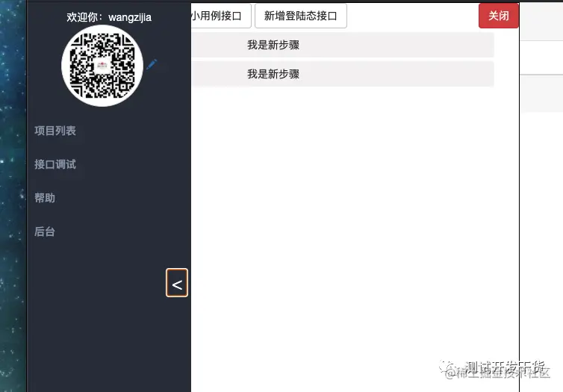This screenshot has height=392, width=563.
Task: Select the first 我是新步骤 step row
Action: (343, 45)
